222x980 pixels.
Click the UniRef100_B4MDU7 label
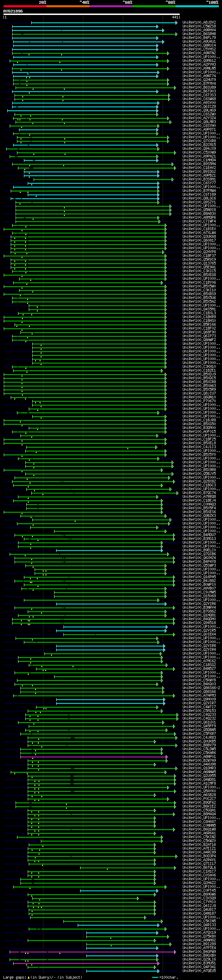(x=199, y=535)
